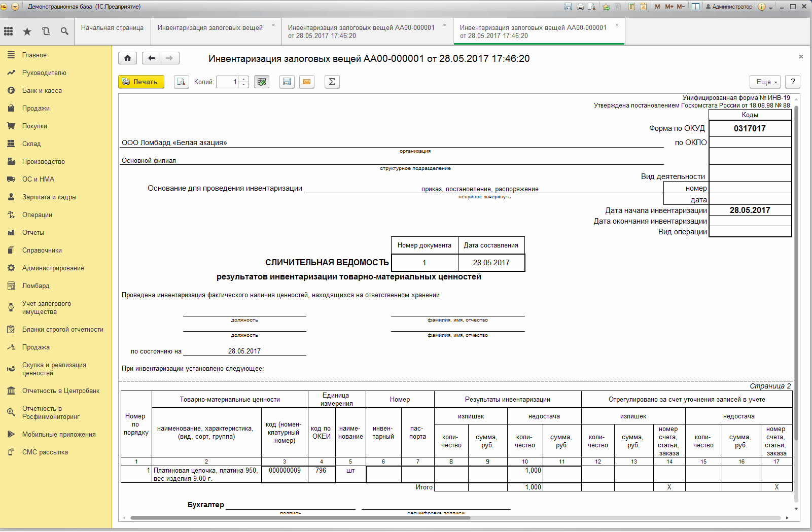Open Главное section
Screen dimensions: 812x532
(x=56, y=55)
